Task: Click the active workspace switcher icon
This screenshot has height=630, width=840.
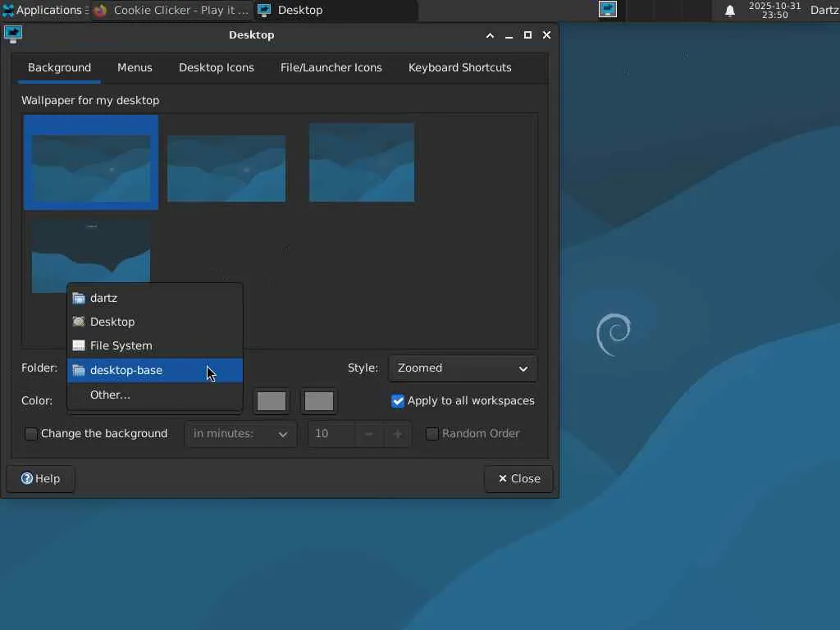Action: point(608,10)
